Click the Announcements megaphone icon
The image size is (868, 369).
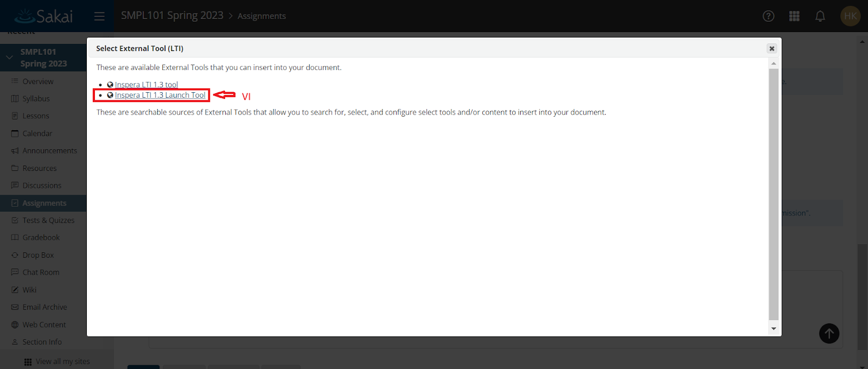(x=15, y=151)
